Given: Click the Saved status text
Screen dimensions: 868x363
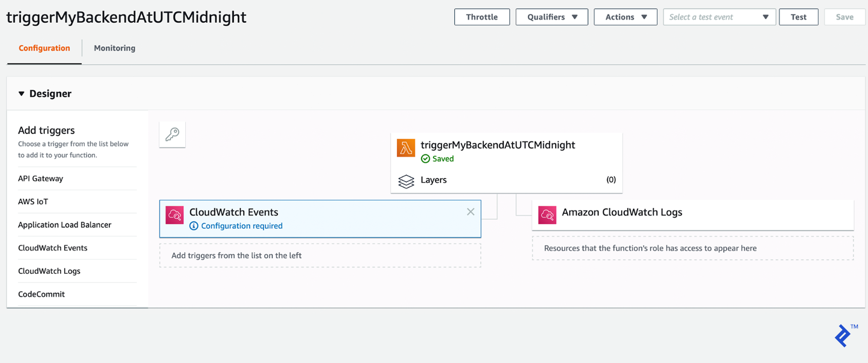Looking at the screenshot, I should [x=443, y=159].
